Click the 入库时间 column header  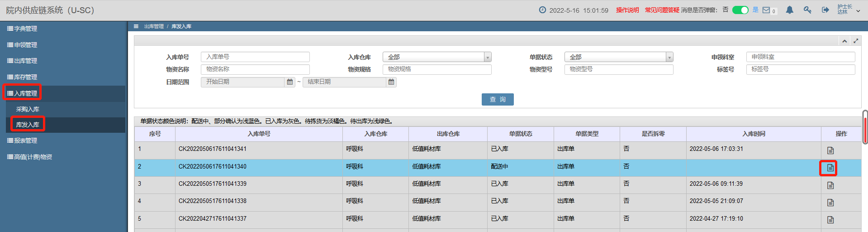point(754,134)
